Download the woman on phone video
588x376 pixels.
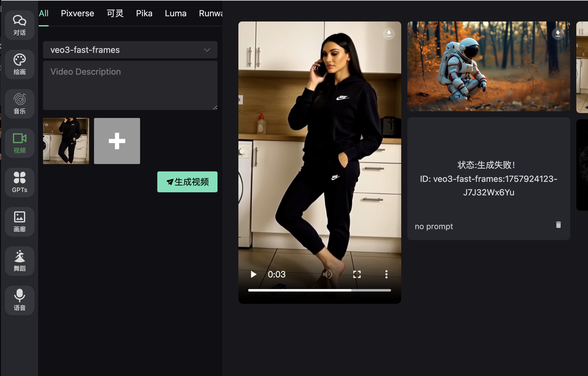pos(389,33)
